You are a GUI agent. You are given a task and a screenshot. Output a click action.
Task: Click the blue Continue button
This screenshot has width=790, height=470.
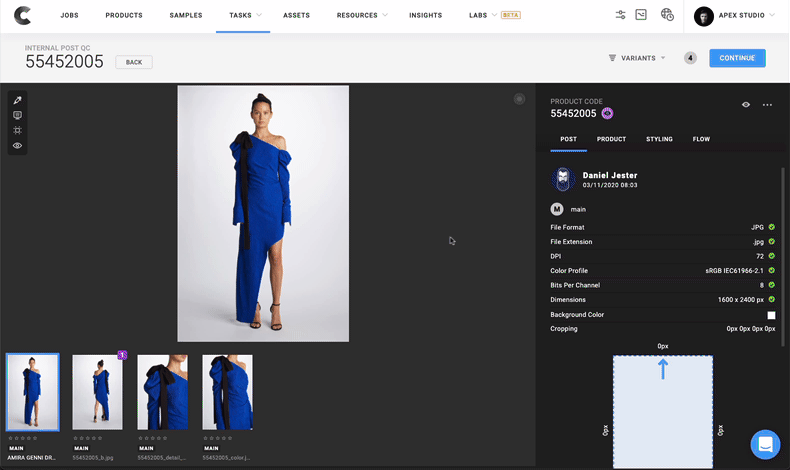tap(737, 58)
